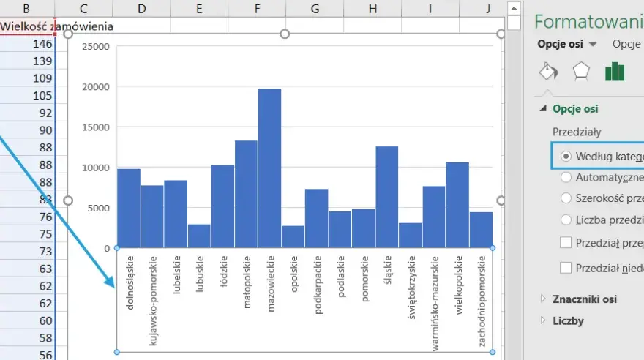Open the Opcje osi dropdown arrow
Screen dimensions: 644x360
593,44
